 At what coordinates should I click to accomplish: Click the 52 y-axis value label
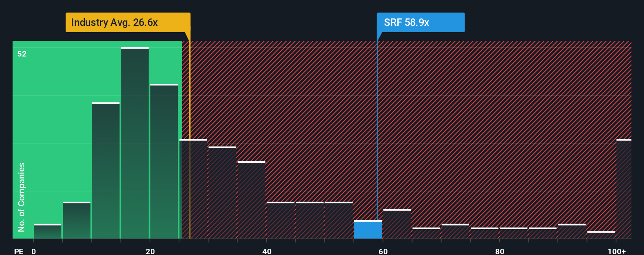pyautogui.click(x=22, y=54)
